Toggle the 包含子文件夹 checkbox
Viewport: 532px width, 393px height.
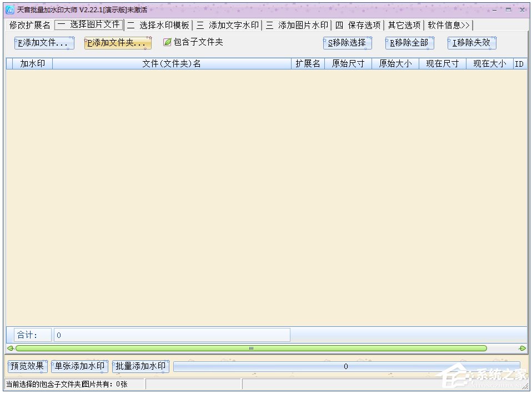click(193, 42)
